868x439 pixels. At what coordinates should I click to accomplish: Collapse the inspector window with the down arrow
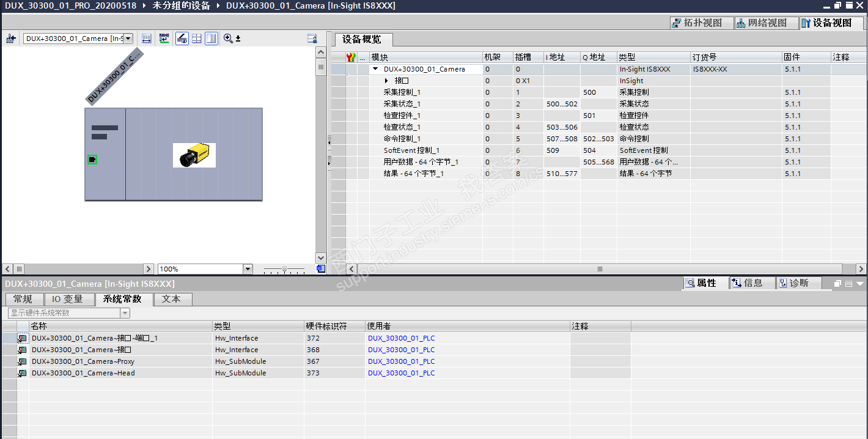coord(860,284)
